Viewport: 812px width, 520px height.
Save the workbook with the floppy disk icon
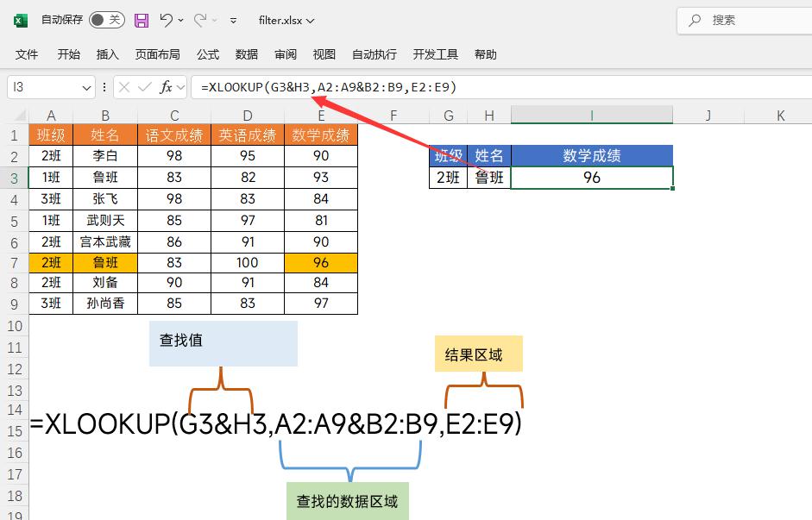point(142,20)
